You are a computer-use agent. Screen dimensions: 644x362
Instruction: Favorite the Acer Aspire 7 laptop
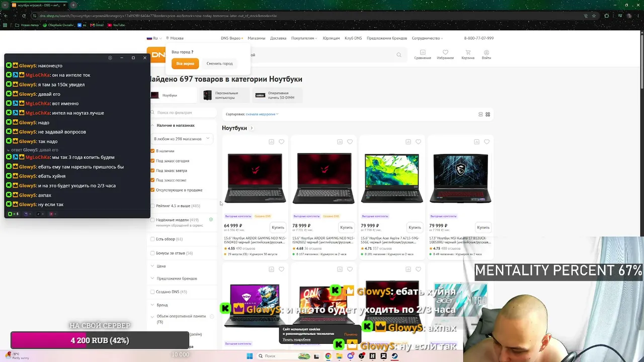click(418, 142)
